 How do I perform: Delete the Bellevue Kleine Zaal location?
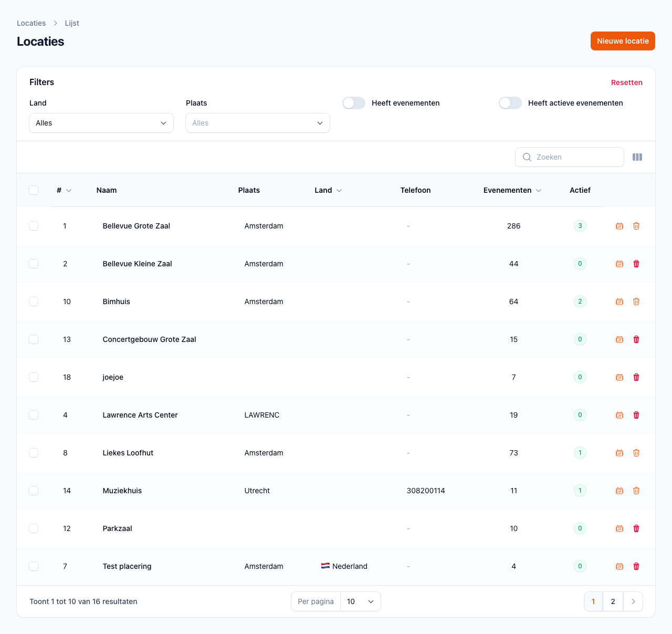click(636, 264)
